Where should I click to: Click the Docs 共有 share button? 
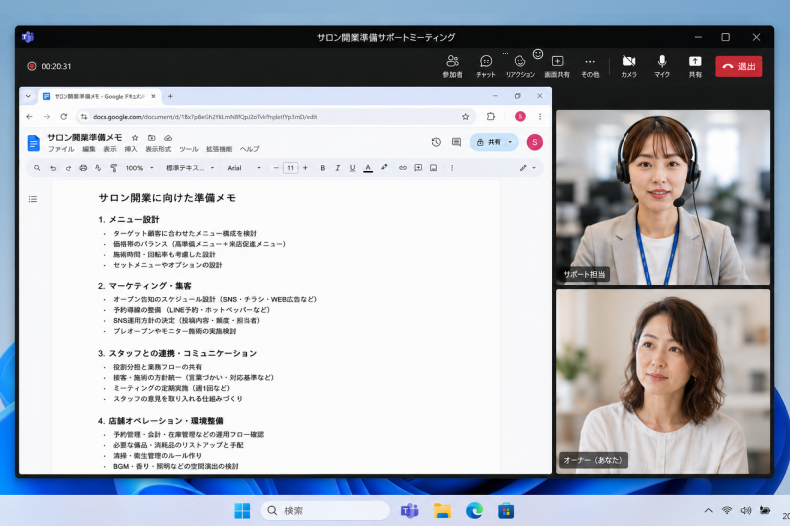pyautogui.click(x=488, y=142)
